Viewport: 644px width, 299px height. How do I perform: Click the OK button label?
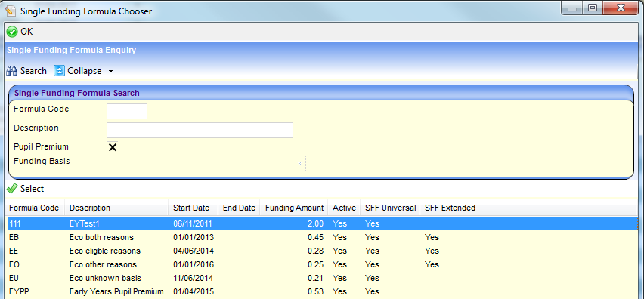[26, 32]
